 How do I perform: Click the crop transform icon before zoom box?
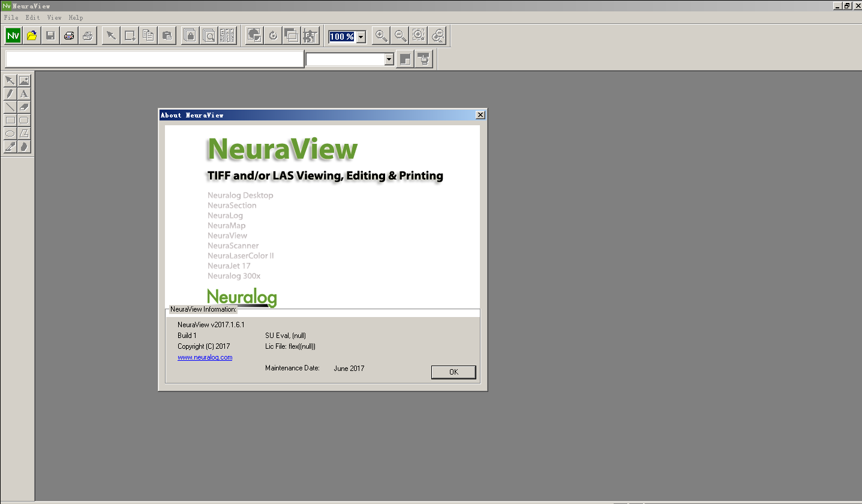click(x=310, y=36)
